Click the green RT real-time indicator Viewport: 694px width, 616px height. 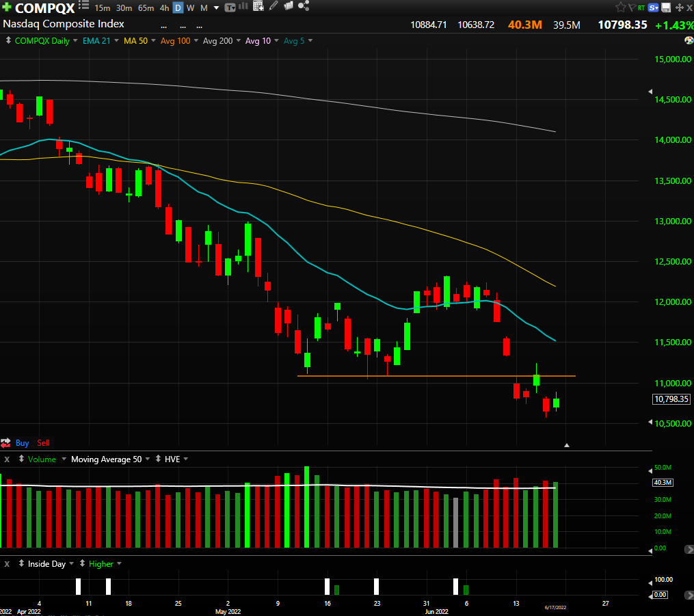641,8
